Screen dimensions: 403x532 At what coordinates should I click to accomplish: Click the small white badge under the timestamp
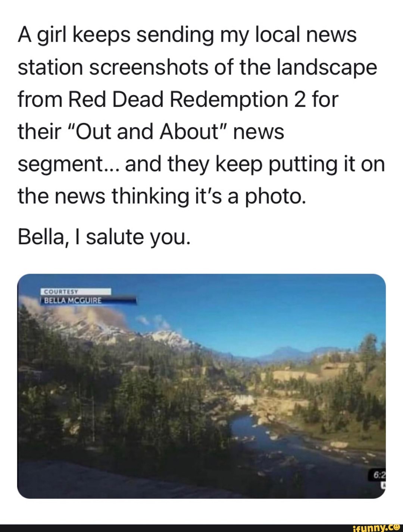[383, 485]
